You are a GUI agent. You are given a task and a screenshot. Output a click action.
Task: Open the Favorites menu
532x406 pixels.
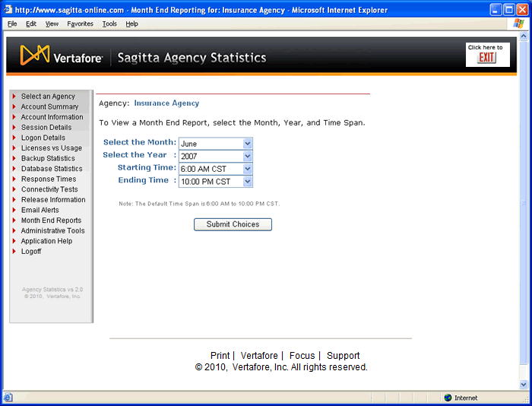(x=80, y=24)
